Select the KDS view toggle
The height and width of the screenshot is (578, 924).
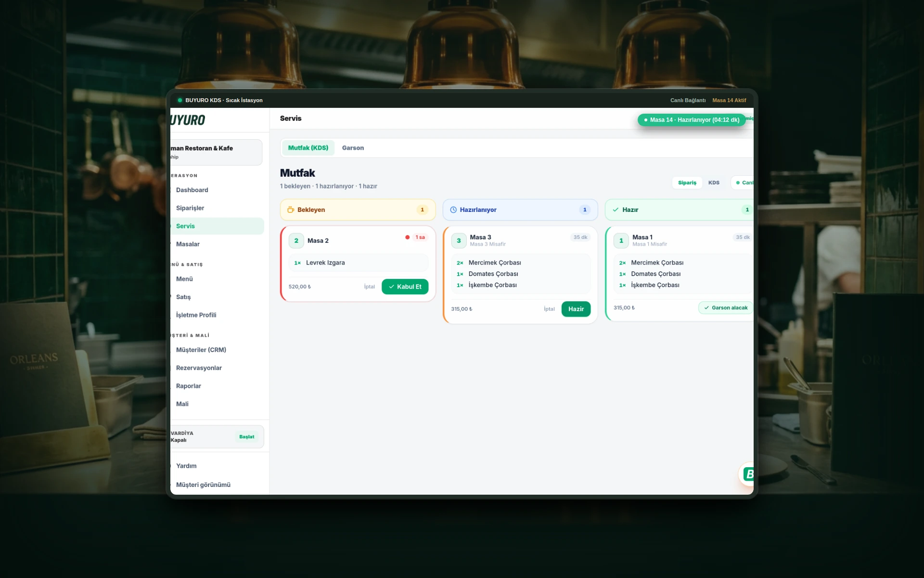(x=714, y=183)
